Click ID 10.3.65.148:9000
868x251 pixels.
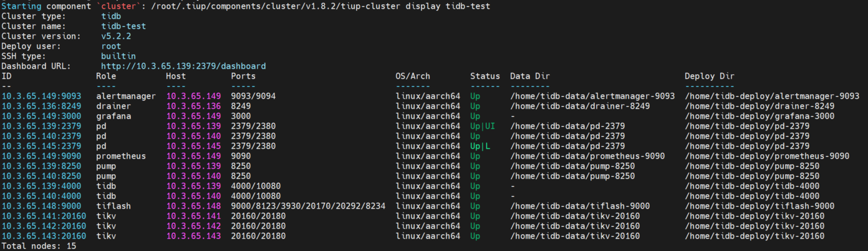coord(41,206)
